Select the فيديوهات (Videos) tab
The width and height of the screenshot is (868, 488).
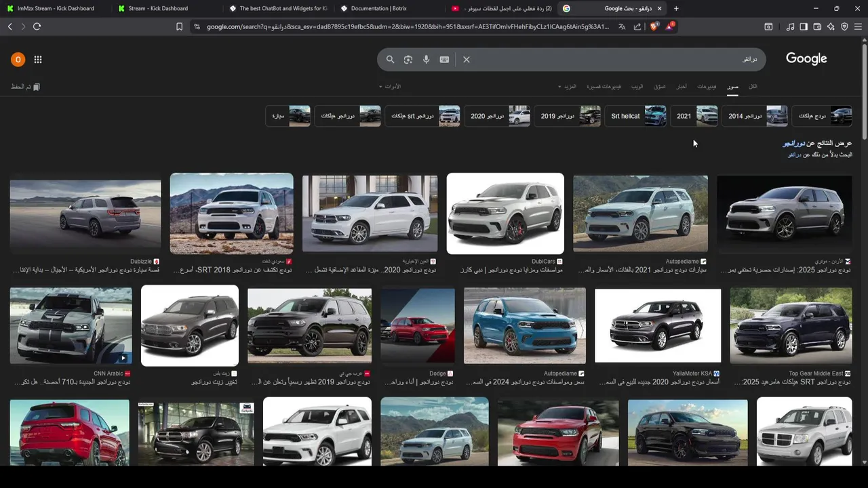pos(707,87)
